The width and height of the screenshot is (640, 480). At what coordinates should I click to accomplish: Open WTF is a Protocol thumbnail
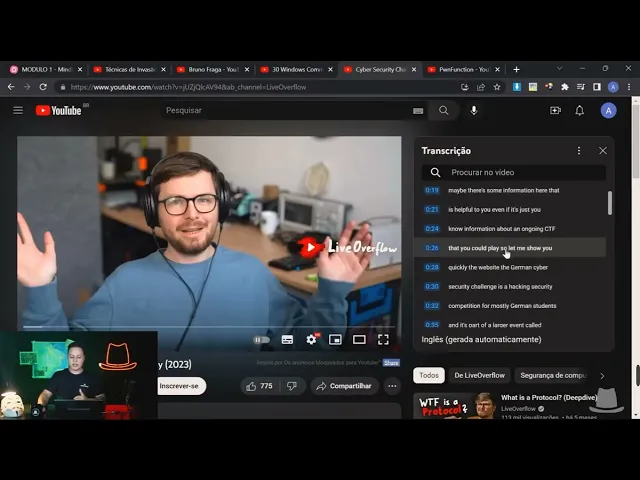pos(454,406)
